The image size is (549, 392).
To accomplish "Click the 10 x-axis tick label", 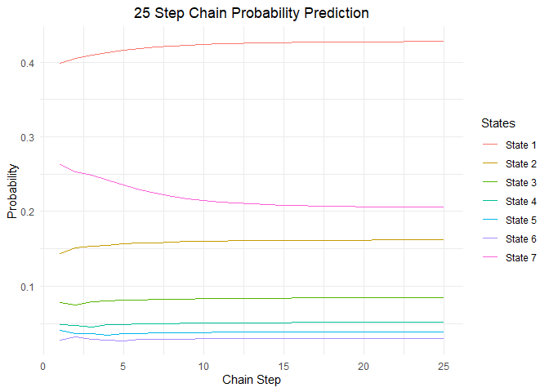I will (x=203, y=367).
